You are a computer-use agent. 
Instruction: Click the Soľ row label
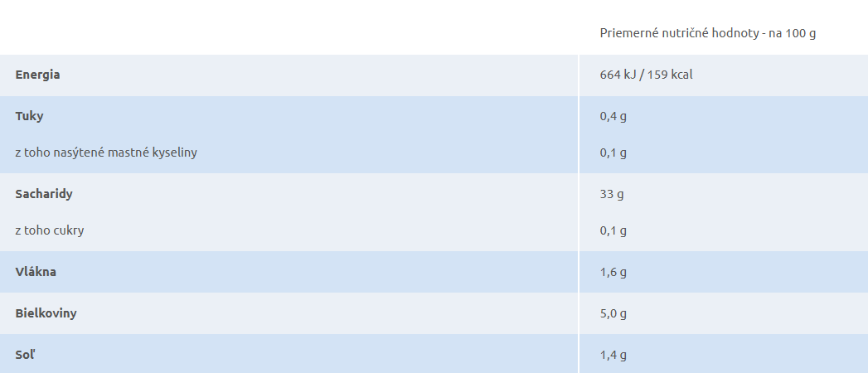(x=25, y=355)
